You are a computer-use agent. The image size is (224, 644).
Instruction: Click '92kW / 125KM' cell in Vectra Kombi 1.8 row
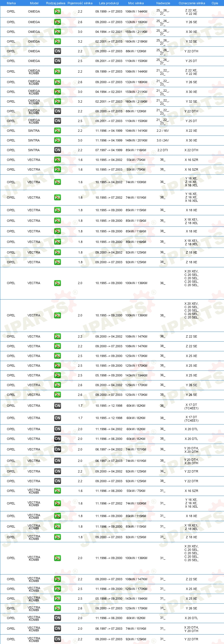tap(136, 537)
